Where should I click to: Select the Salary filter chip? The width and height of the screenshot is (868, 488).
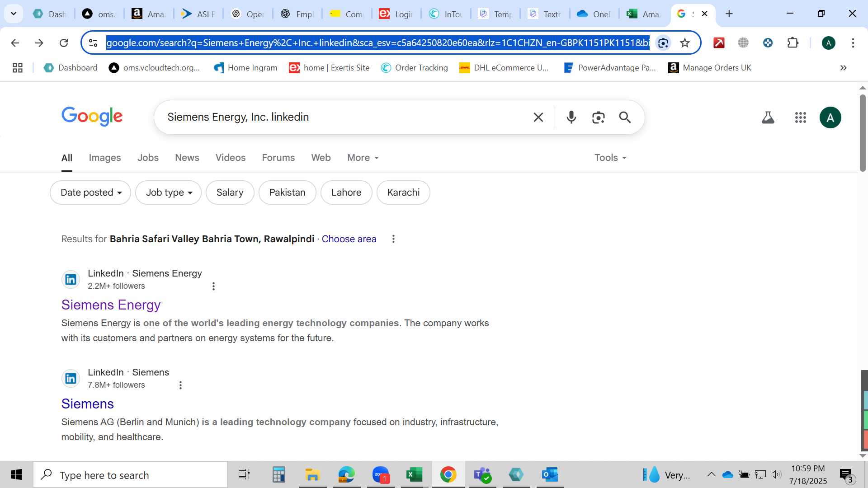point(230,192)
